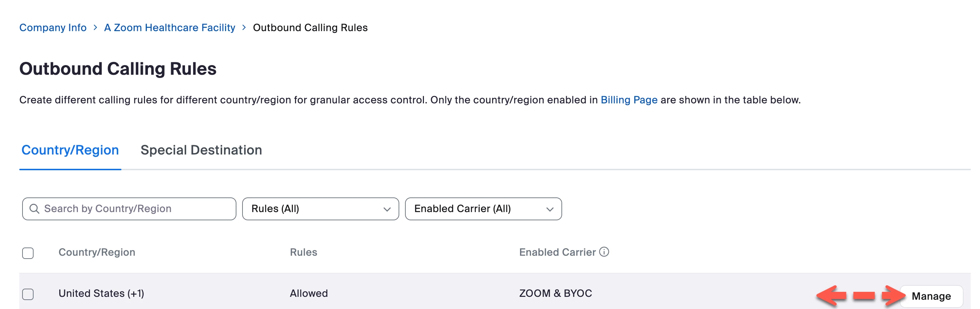Click the United States (+1) row name

(x=101, y=293)
